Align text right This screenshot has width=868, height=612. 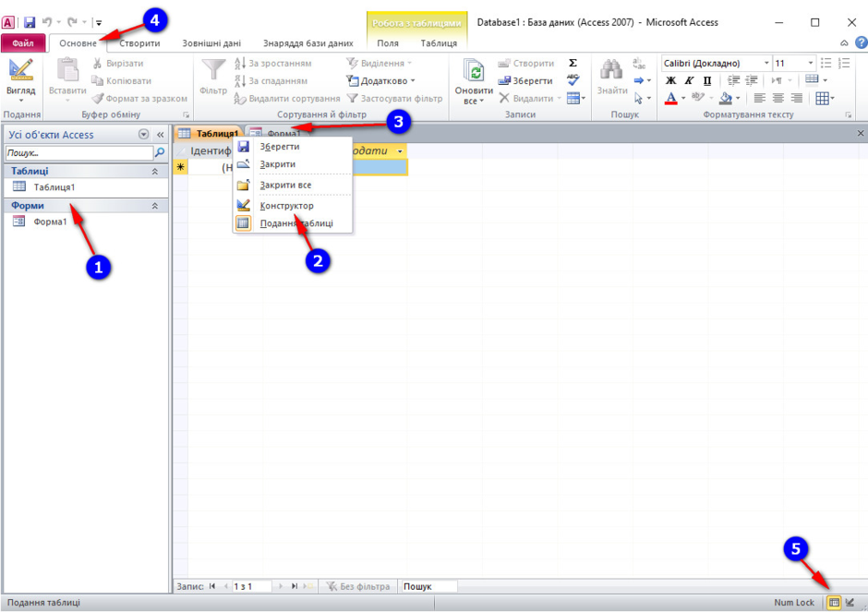(x=796, y=99)
